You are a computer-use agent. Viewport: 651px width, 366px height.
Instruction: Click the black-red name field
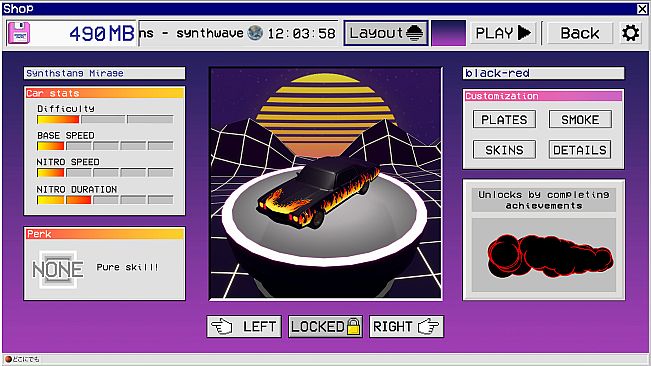(x=543, y=73)
